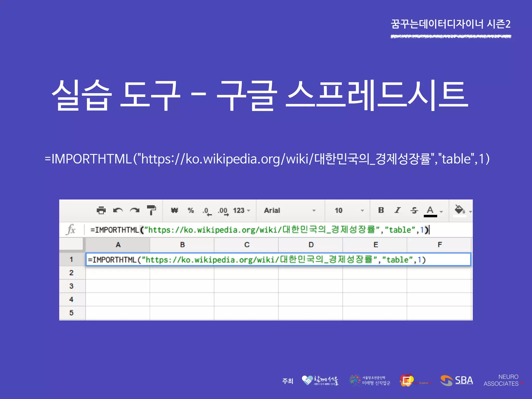Apply Won currency format icon
This screenshot has height=399, width=532.
(175, 210)
